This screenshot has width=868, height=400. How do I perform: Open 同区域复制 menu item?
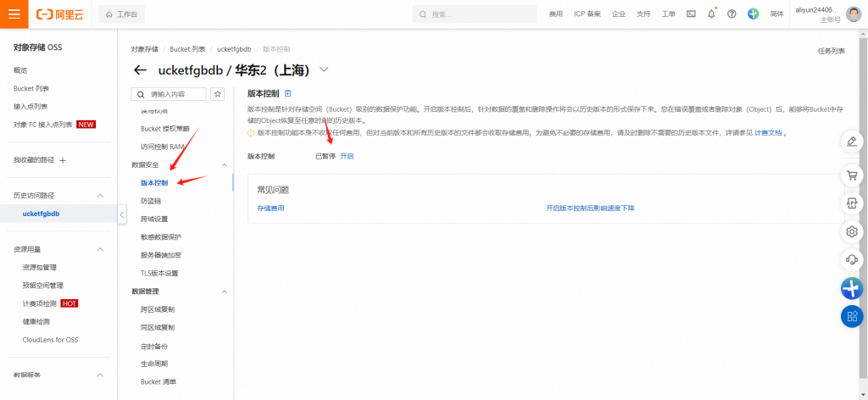pyautogui.click(x=158, y=327)
